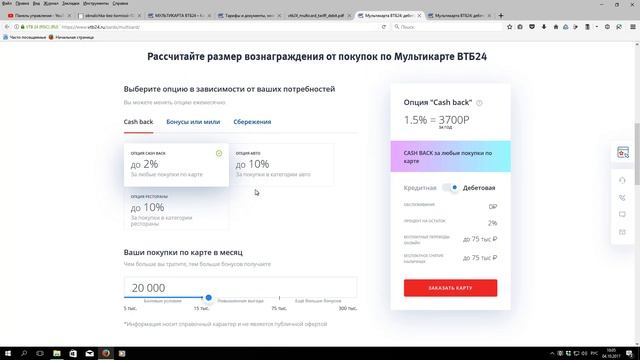Reload the page with refresh icon
The width and height of the screenshot is (640, 360).
(384, 27)
